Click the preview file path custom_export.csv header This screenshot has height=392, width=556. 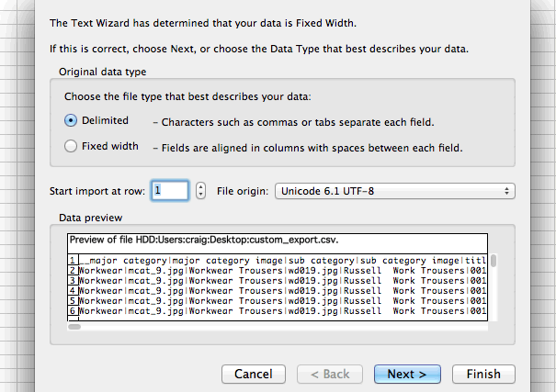pyautogui.click(x=204, y=240)
